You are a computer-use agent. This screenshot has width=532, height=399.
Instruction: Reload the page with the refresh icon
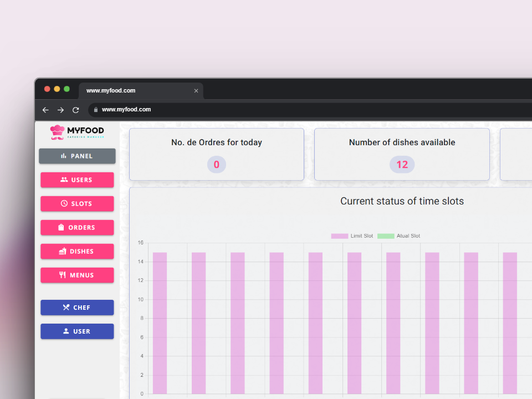[76, 110]
